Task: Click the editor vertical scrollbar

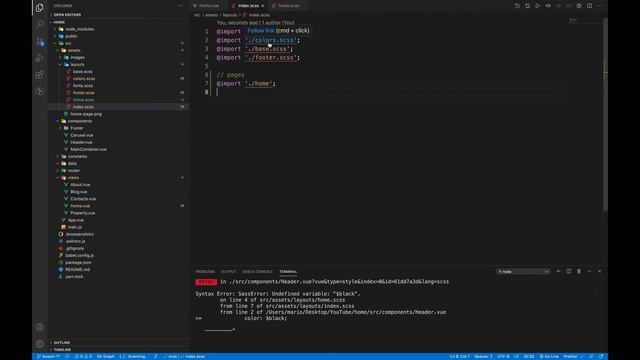Action: point(605,114)
